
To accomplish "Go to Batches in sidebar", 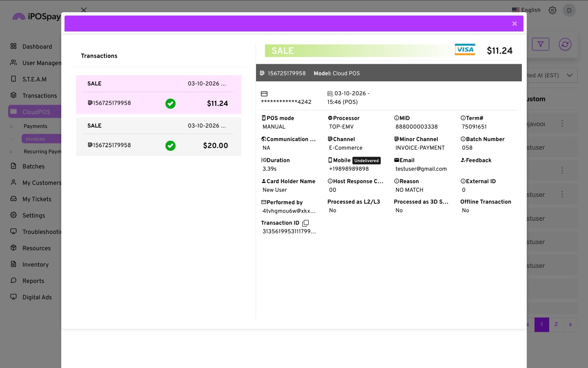I will [33, 166].
